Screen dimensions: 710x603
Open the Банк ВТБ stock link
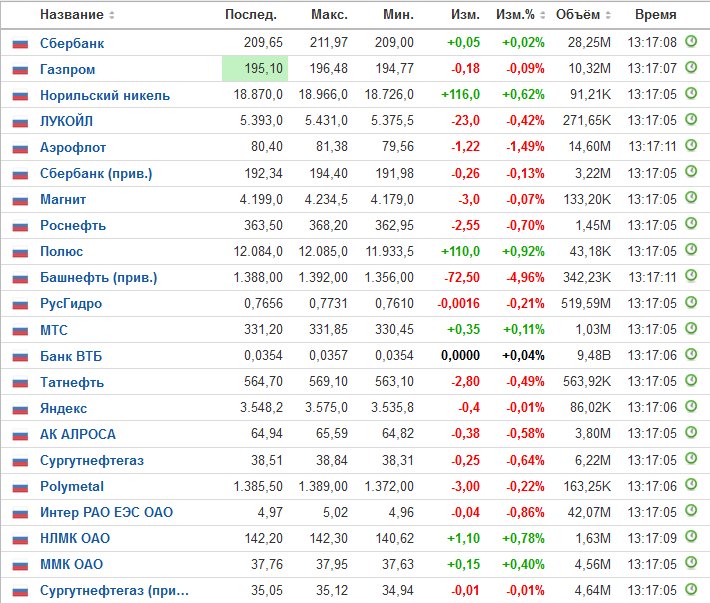pyautogui.click(x=71, y=356)
